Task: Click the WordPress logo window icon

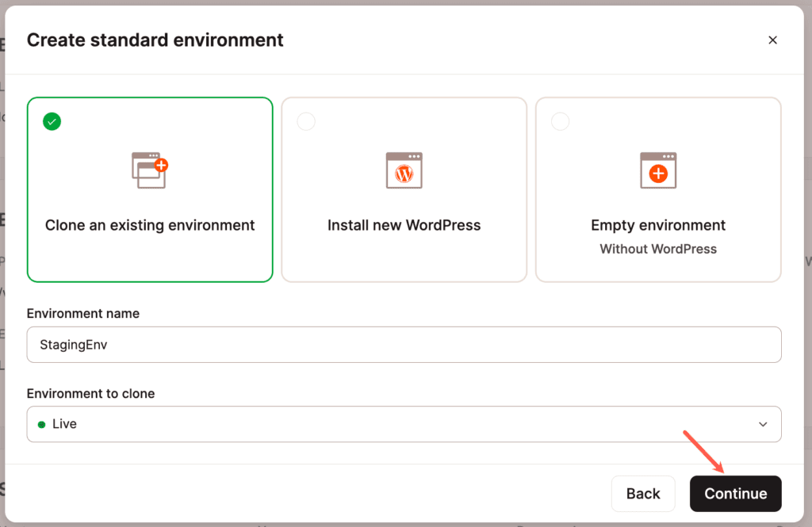Action: point(404,170)
